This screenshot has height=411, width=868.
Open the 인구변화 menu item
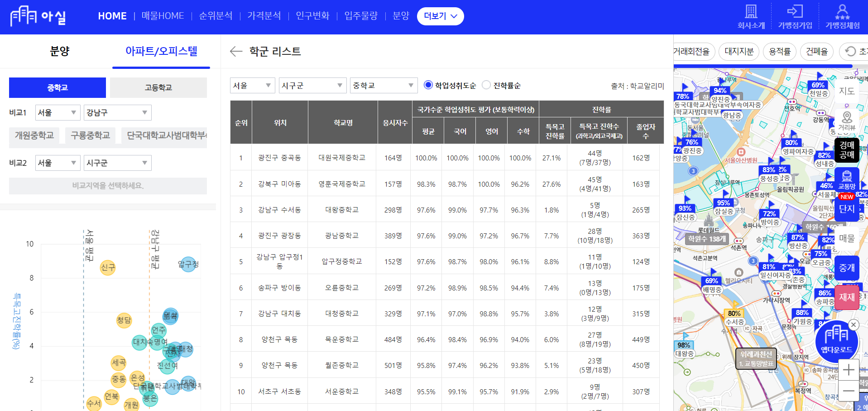[312, 15]
